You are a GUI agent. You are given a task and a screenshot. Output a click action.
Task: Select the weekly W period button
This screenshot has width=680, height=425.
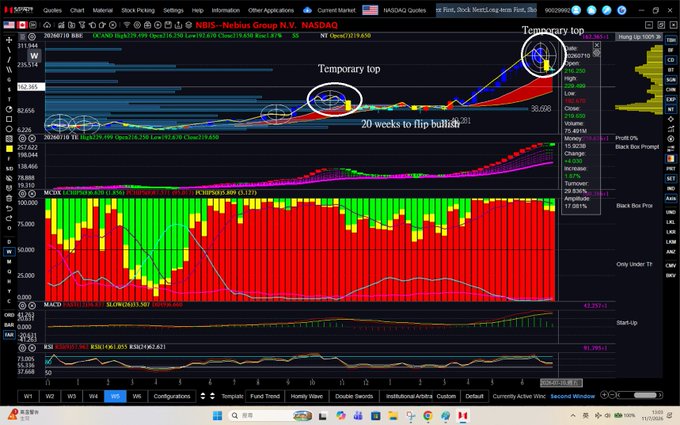(9, 252)
